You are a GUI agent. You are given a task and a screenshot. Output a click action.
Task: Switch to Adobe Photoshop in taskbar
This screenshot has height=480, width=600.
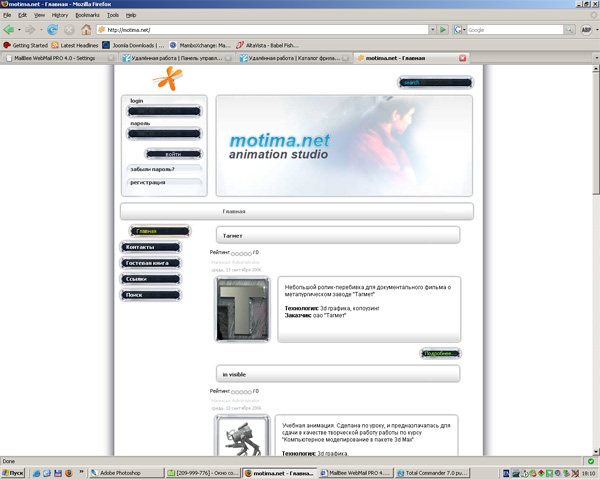[126, 473]
